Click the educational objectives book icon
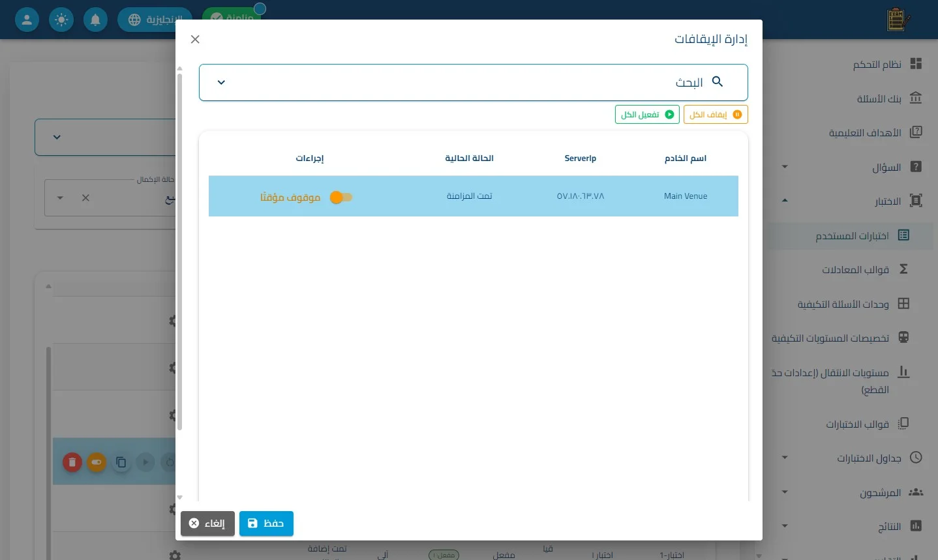 tap(916, 132)
